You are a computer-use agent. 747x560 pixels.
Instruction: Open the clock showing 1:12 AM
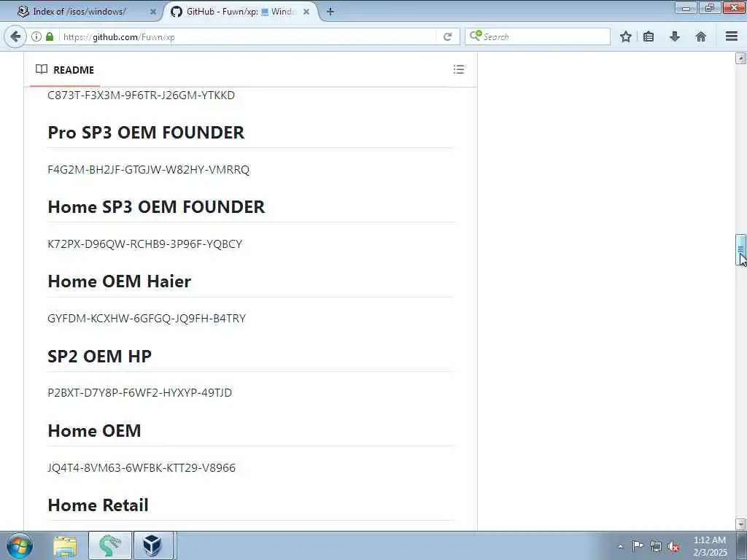pos(710,546)
